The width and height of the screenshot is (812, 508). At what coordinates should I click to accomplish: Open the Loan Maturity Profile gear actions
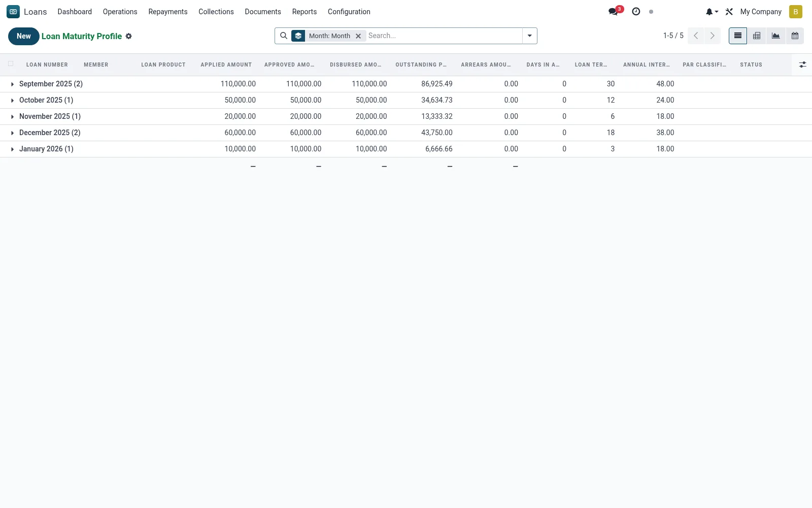click(x=129, y=36)
